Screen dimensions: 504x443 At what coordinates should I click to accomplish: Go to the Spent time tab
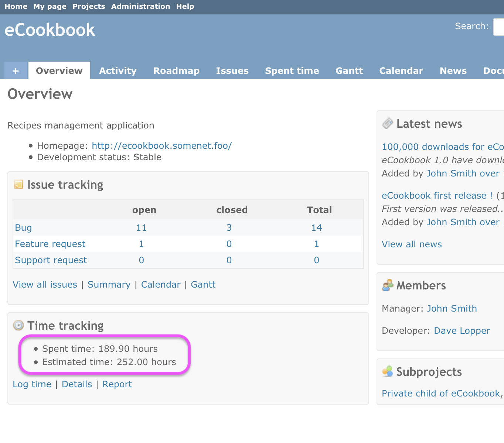point(292,71)
